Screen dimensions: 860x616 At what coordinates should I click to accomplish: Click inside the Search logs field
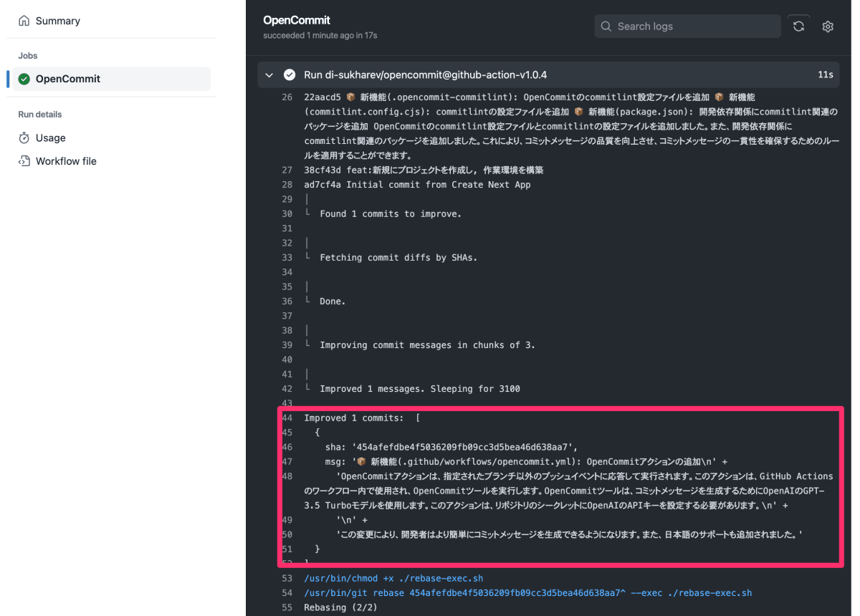tap(688, 26)
